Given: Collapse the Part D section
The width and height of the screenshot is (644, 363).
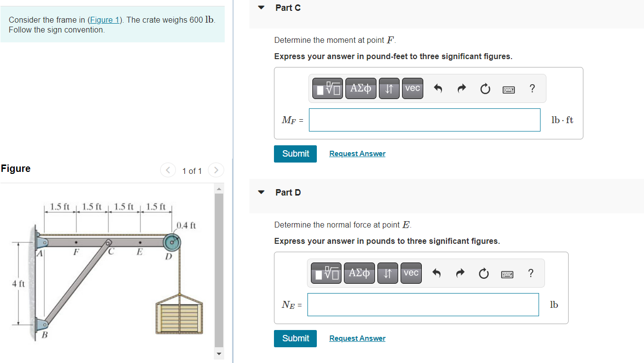Looking at the screenshot, I should coord(261,192).
